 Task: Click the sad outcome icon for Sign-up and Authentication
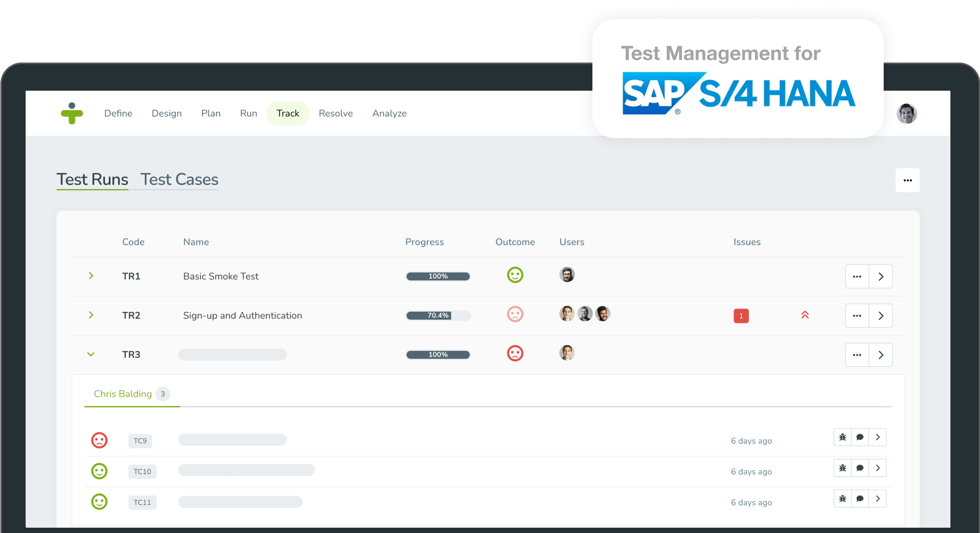pos(515,314)
